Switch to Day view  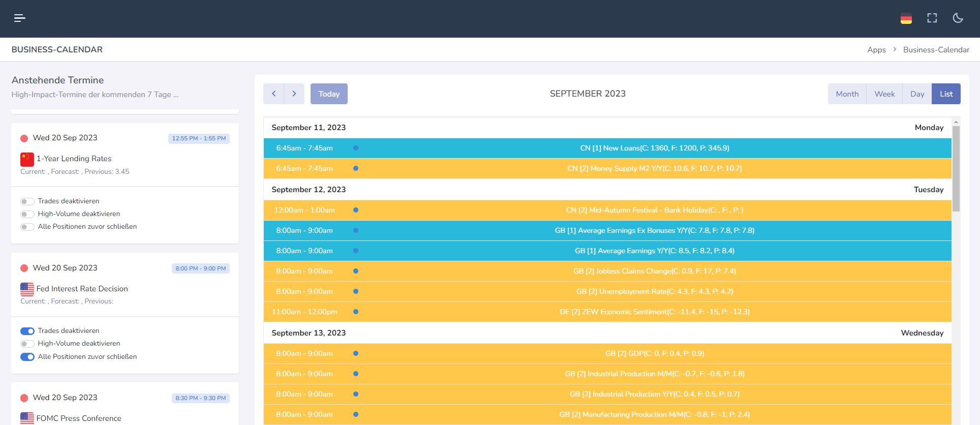[x=917, y=94]
